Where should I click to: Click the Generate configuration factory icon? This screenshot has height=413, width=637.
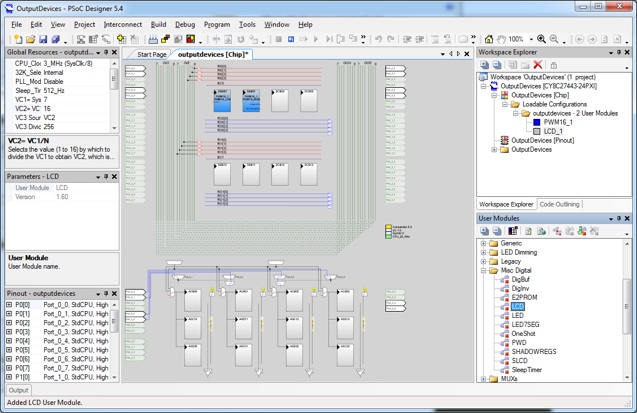click(x=153, y=39)
